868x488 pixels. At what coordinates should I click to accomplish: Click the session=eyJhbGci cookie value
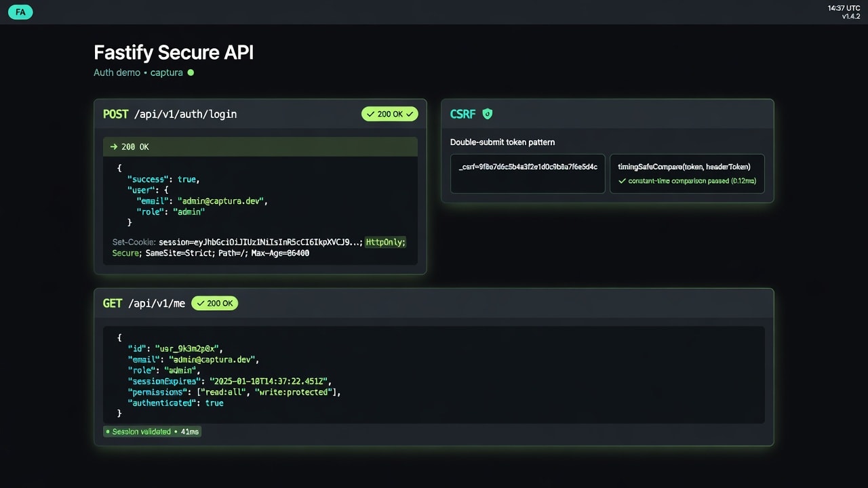pyautogui.click(x=260, y=242)
